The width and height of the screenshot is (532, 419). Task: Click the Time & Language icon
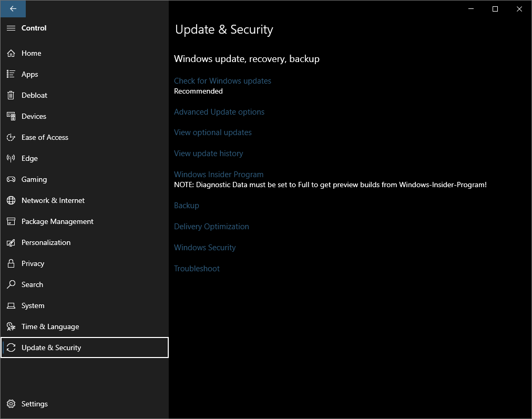tap(11, 326)
